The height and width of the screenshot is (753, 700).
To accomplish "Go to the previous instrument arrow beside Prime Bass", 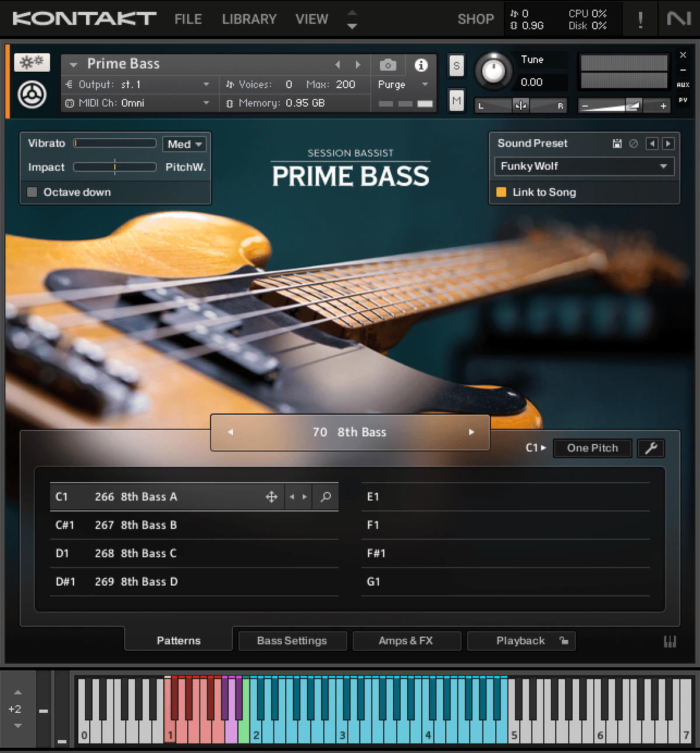I will click(337, 65).
